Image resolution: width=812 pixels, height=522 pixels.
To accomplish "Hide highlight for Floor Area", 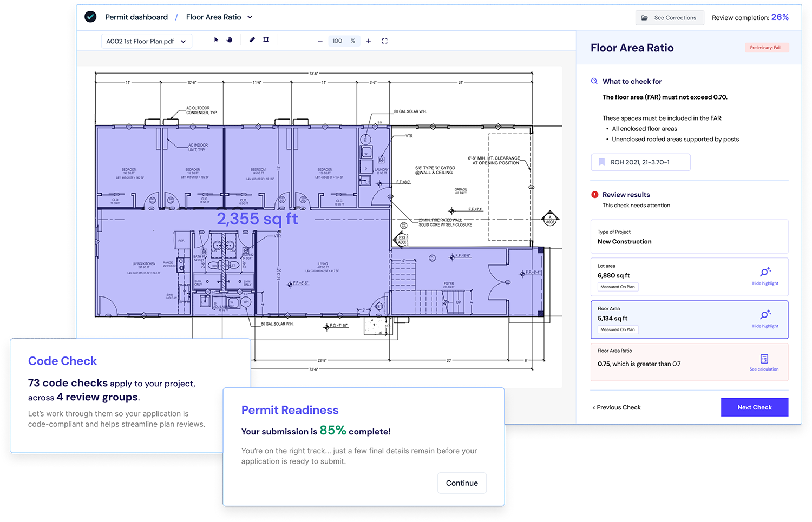I will tap(765, 318).
